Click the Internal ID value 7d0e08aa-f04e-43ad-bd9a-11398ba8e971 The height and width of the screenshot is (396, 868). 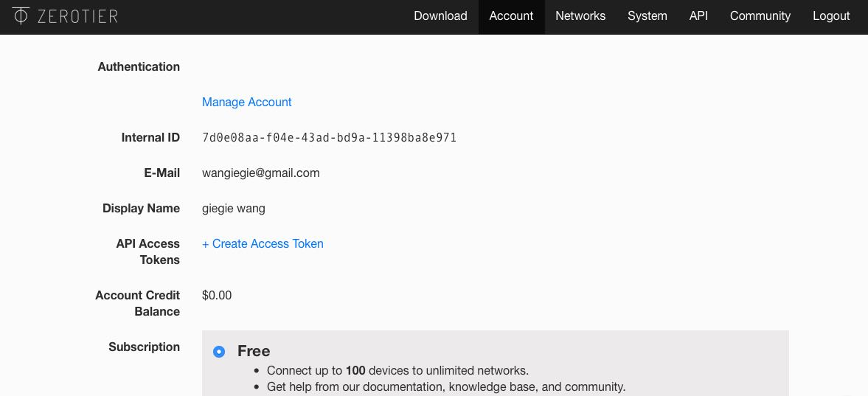(330, 137)
